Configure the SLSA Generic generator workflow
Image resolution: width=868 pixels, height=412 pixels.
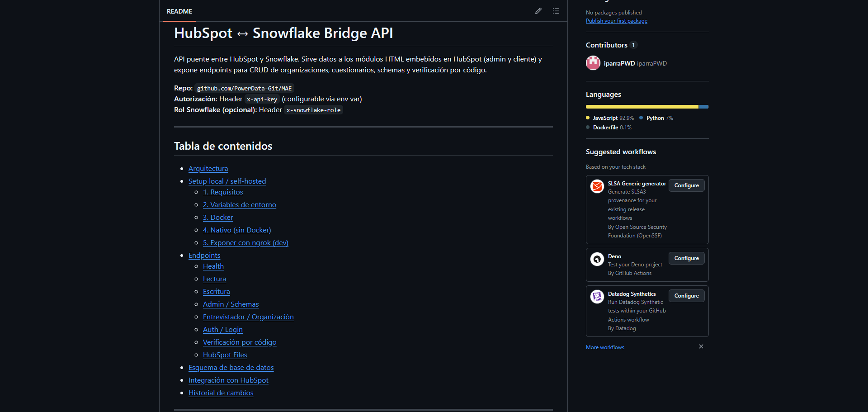pos(686,185)
